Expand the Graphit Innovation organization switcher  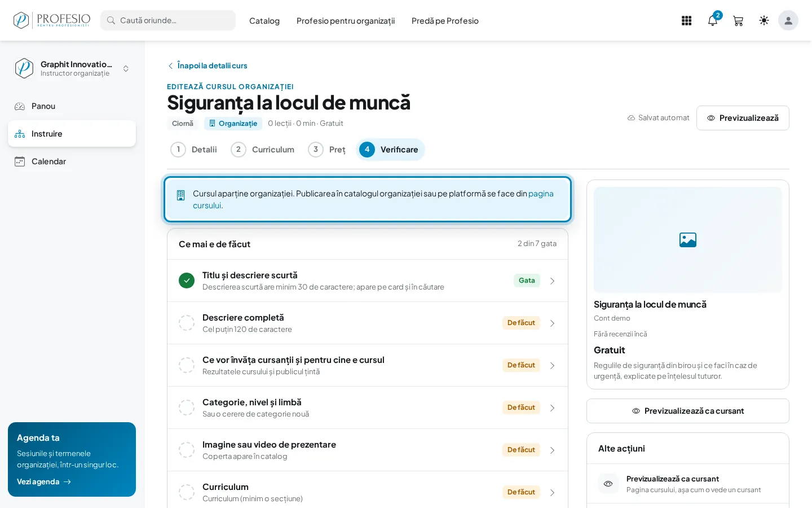(72, 68)
